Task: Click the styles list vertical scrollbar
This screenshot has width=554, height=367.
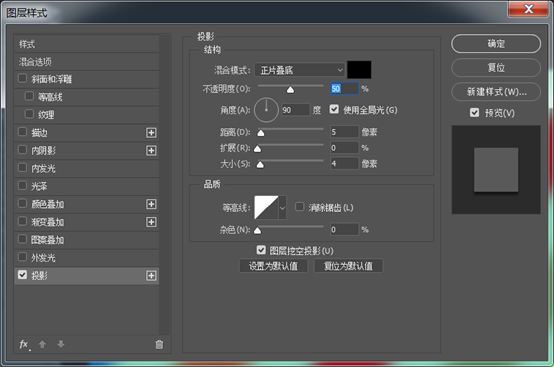Action: 165,184
